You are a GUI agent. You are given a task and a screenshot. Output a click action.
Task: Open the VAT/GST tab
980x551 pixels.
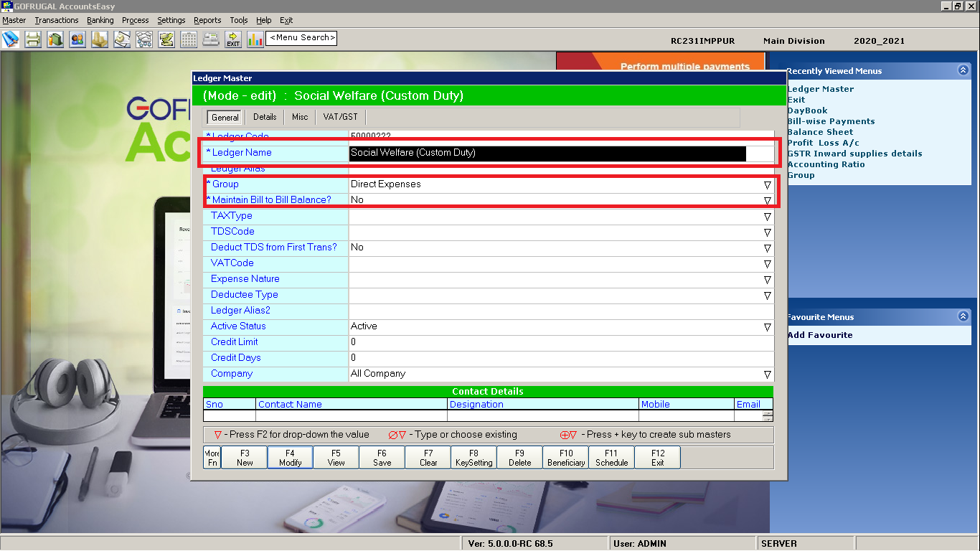point(341,117)
